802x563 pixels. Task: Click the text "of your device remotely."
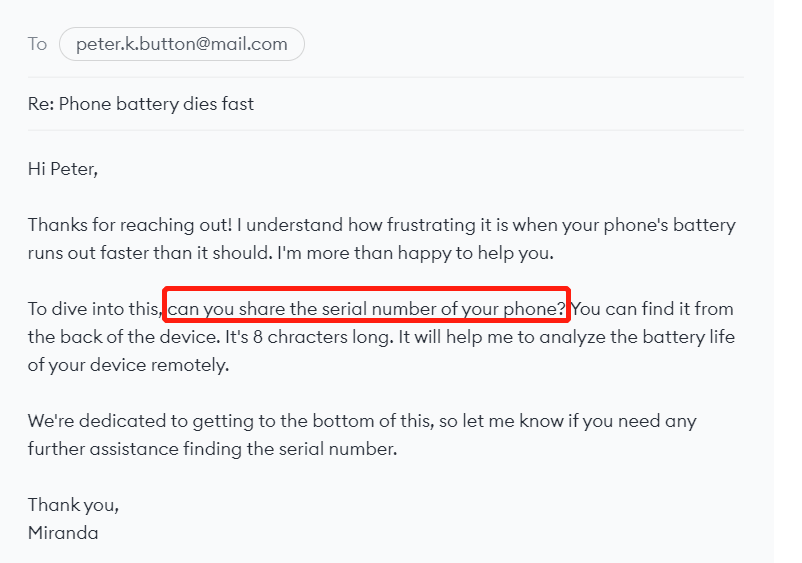click(x=128, y=365)
